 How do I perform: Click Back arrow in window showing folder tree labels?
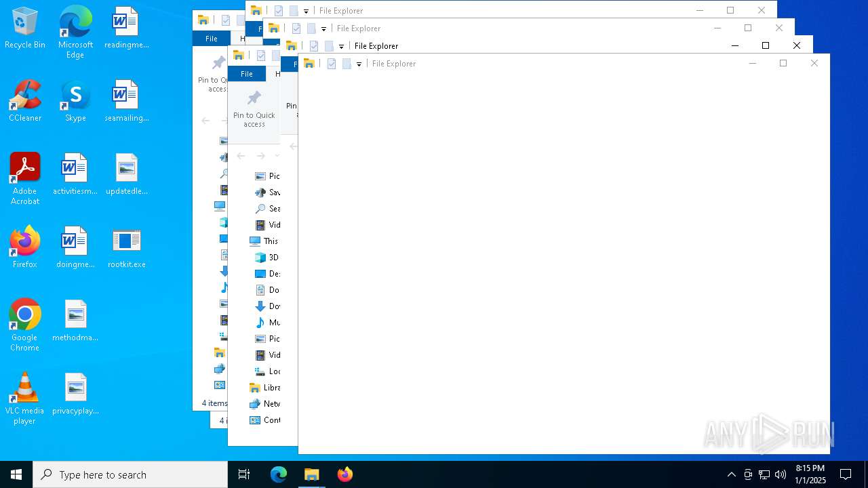click(x=241, y=156)
